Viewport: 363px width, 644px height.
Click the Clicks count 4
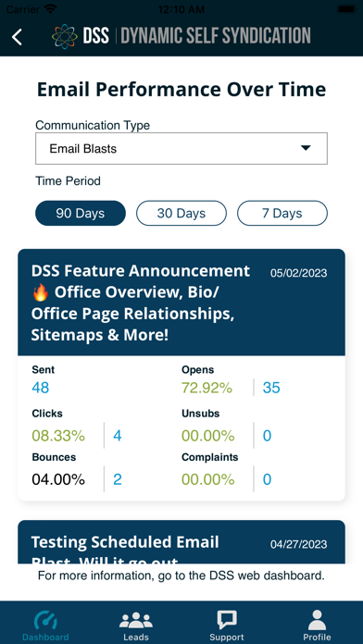click(118, 436)
